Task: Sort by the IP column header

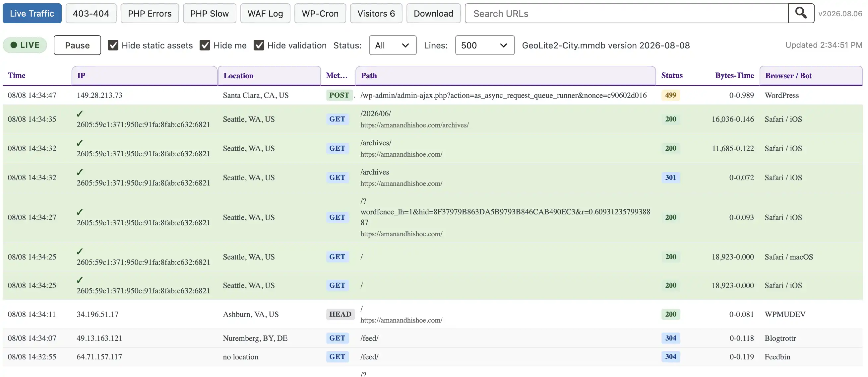Action: [145, 76]
